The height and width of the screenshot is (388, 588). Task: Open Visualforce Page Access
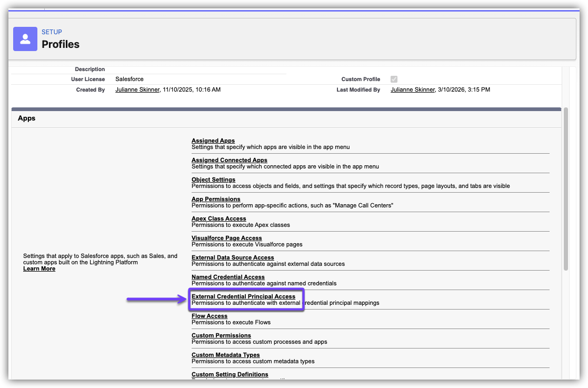coord(226,238)
